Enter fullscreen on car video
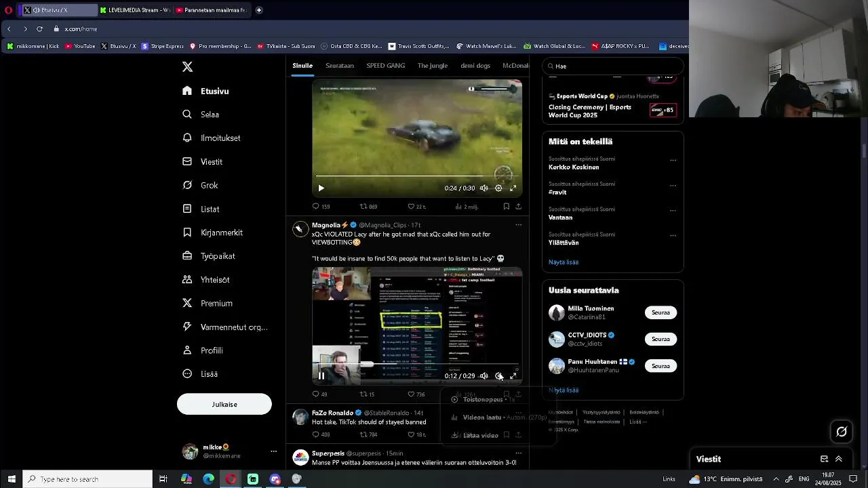Image resolution: width=868 pixels, height=488 pixels. 513,188
